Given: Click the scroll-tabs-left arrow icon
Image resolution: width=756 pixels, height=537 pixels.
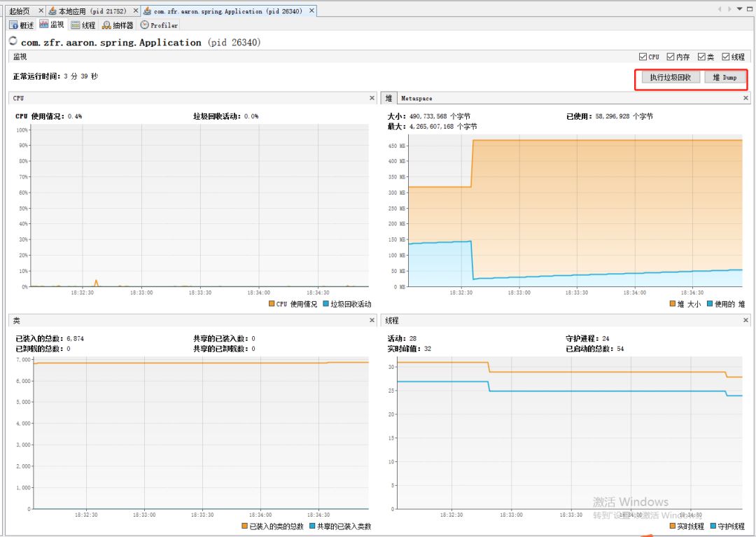Looking at the screenshot, I should (x=720, y=9).
